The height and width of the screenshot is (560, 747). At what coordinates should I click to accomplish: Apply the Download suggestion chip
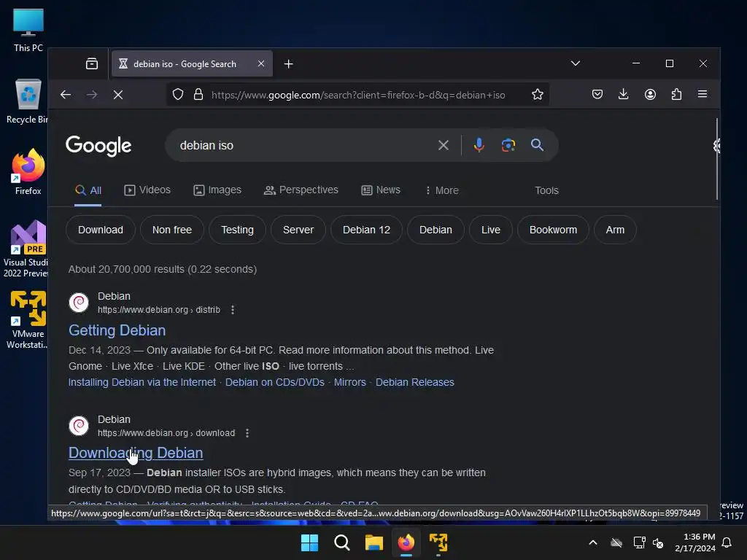point(101,230)
